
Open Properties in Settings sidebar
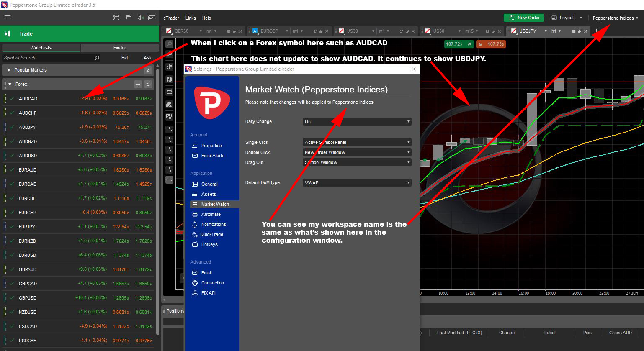211,146
